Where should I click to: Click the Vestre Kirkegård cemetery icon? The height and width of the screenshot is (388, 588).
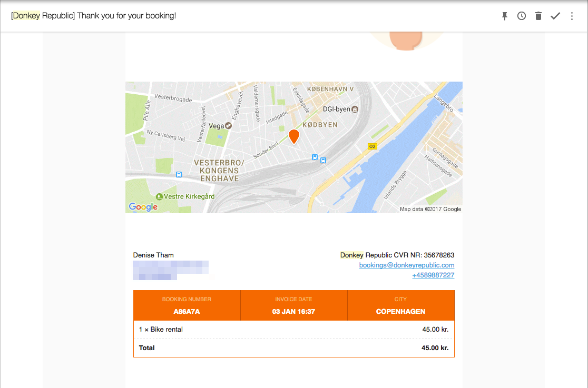pyautogui.click(x=159, y=196)
